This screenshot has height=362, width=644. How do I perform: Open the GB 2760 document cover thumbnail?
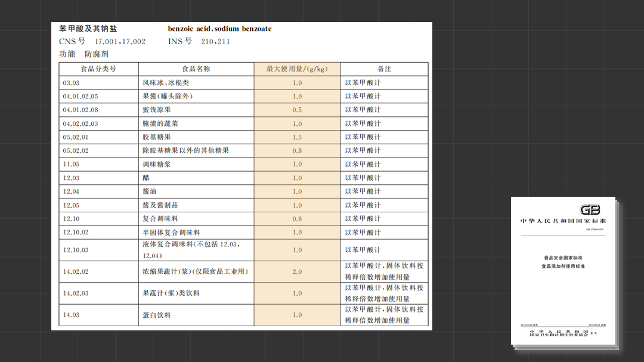coord(563,271)
